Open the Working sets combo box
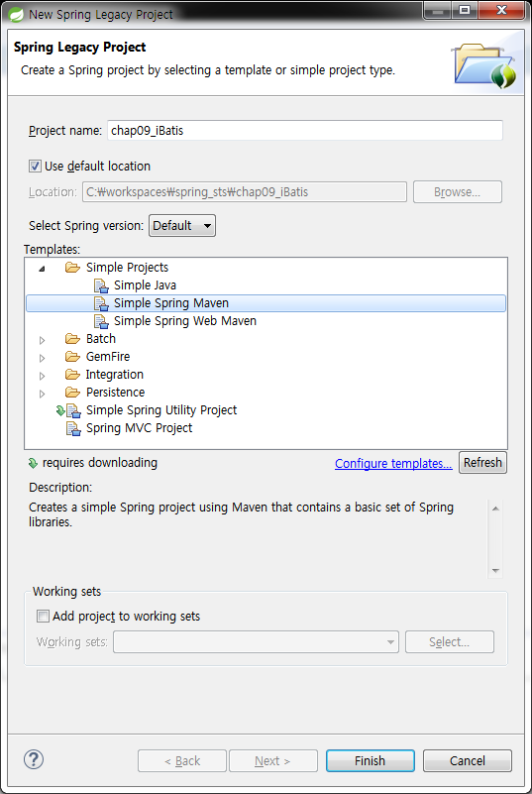Viewport: 532px width, 794px height. pyautogui.click(x=256, y=642)
